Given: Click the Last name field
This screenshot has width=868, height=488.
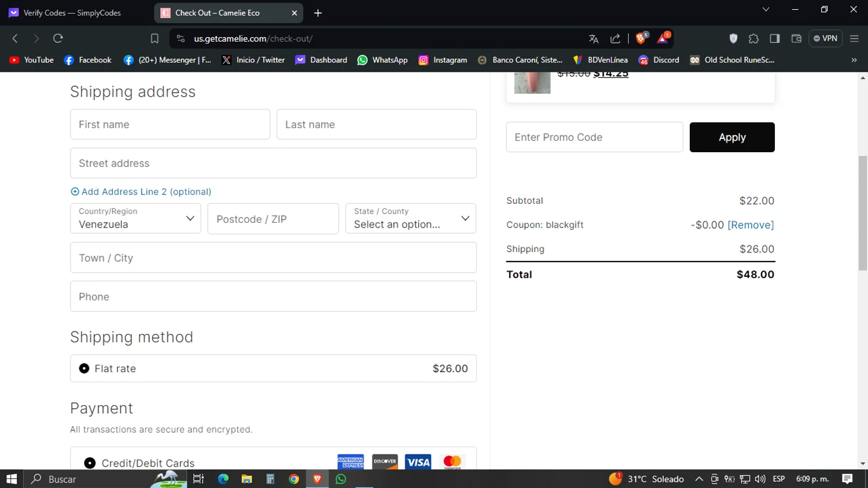Looking at the screenshot, I should click(377, 124).
